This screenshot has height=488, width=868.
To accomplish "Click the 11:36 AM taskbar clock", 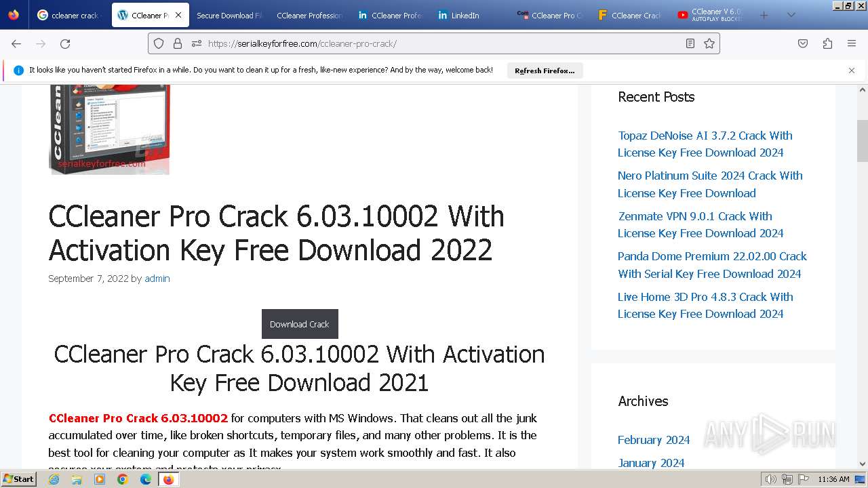I will (833, 479).
